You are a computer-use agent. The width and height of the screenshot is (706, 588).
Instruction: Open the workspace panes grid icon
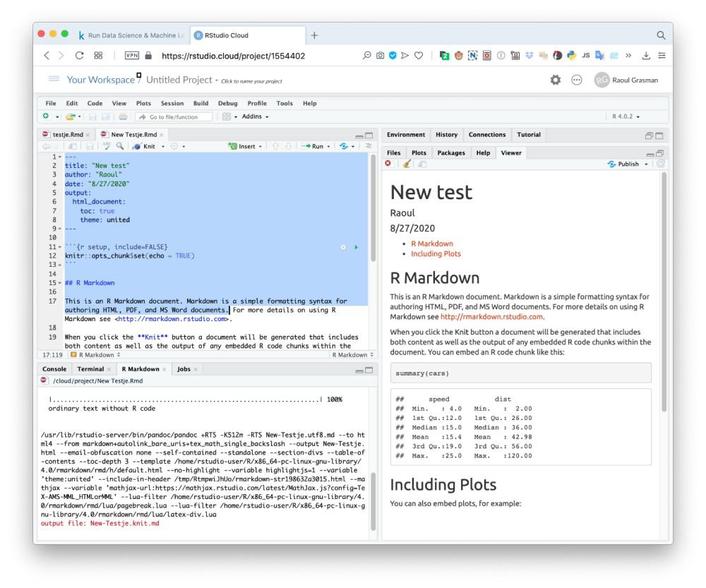pyautogui.click(x=227, y=116)
